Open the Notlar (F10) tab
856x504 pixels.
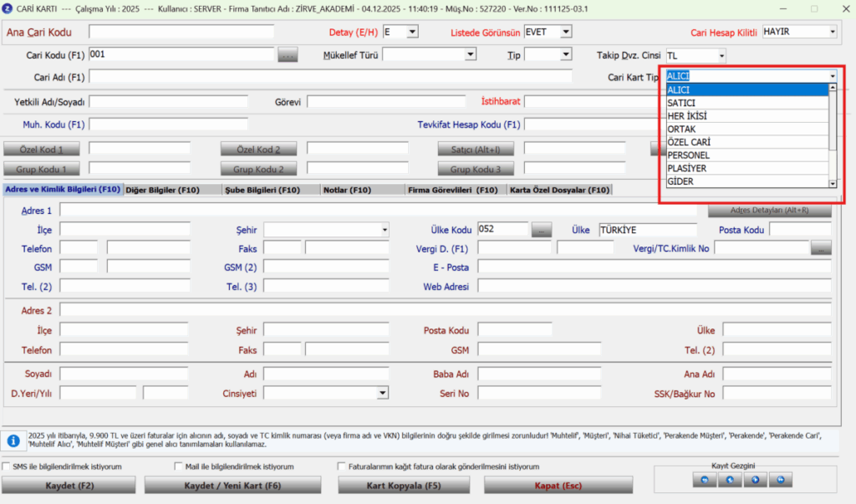(347, 190)
